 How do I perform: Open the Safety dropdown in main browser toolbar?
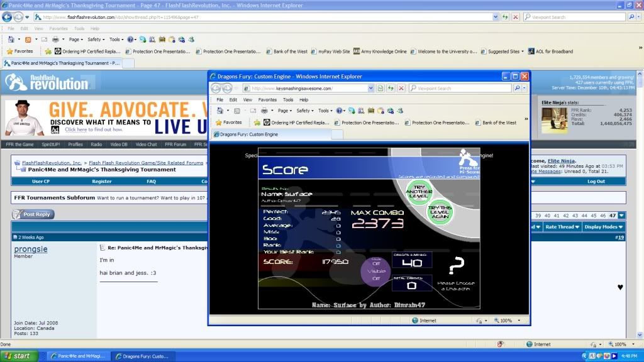tap(96, 39)
